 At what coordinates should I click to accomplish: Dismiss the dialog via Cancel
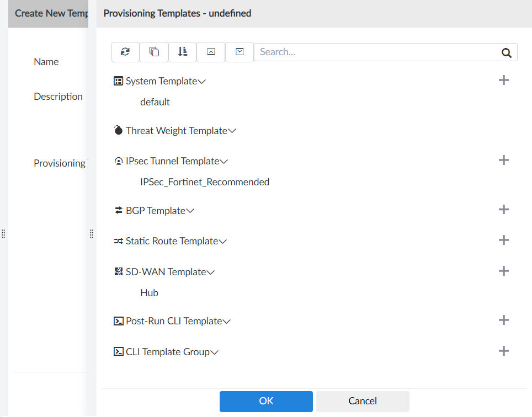point(362,401)
